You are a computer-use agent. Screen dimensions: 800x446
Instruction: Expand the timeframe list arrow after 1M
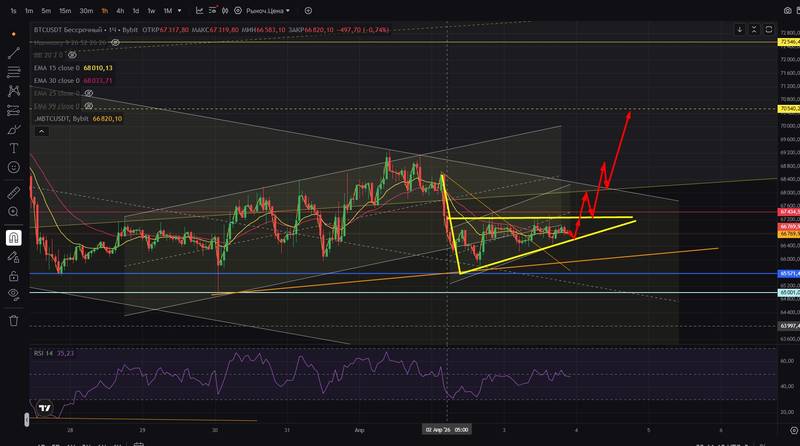click(179, 10)
